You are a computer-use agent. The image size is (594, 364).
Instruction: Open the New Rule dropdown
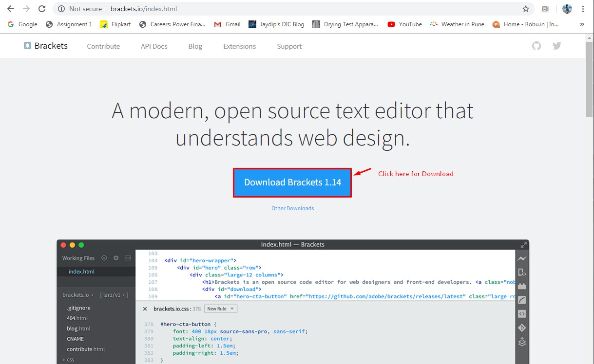(x=221, y=309)
